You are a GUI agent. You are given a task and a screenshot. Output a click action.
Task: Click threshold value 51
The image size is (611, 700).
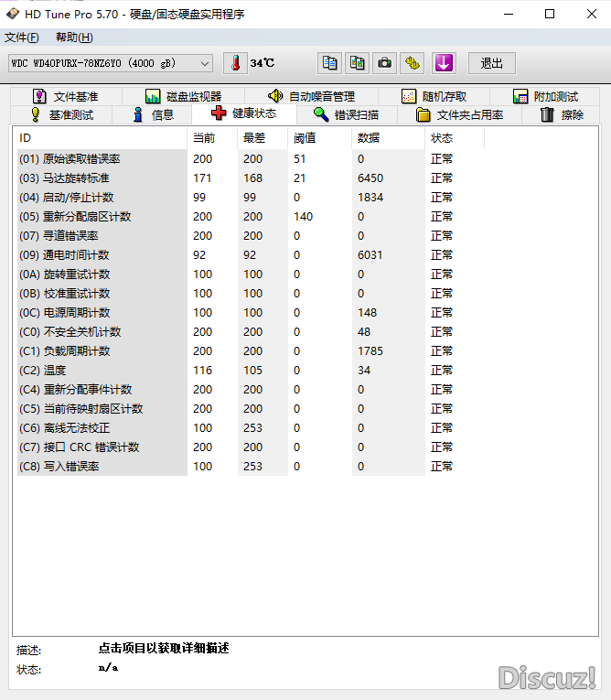(x=299, y=159)
